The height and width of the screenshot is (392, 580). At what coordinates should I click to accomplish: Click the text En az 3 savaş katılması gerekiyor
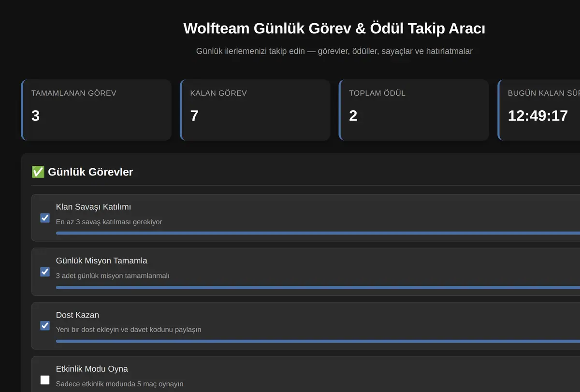coord(109,222)
